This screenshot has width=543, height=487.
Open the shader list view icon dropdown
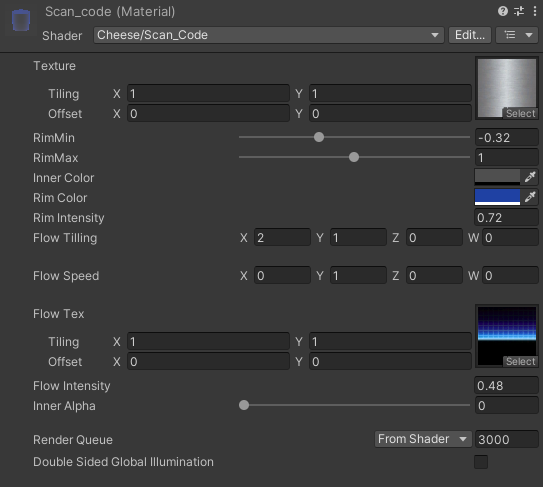click(517, 35)
